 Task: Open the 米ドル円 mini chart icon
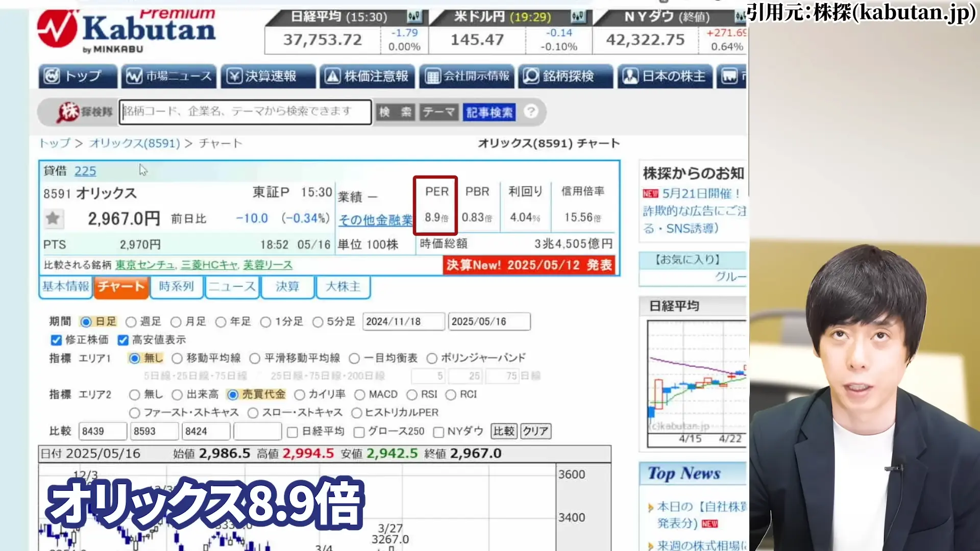coord(577,17)
